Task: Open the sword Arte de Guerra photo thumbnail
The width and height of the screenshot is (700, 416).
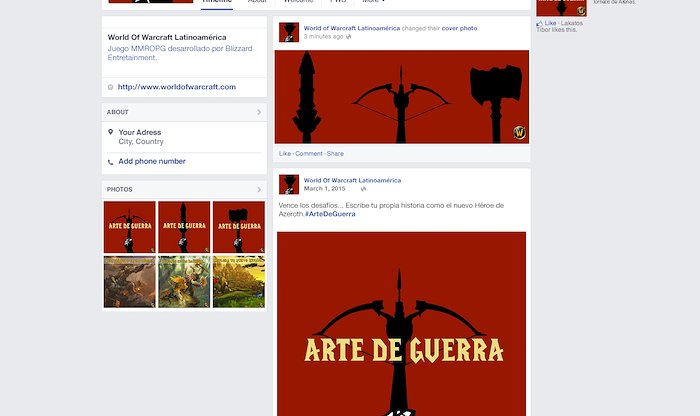Action: click(184, 227)
